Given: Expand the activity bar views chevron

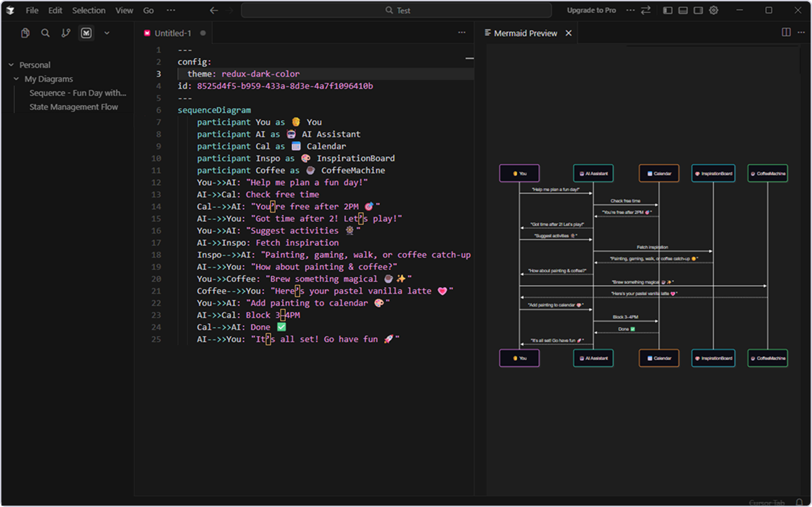Looking at the screenshot, I should click(106, 33).
